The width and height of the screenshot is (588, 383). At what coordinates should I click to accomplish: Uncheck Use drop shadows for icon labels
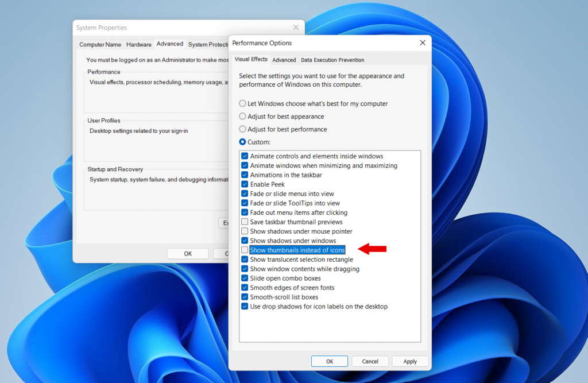tap(245, 306)
